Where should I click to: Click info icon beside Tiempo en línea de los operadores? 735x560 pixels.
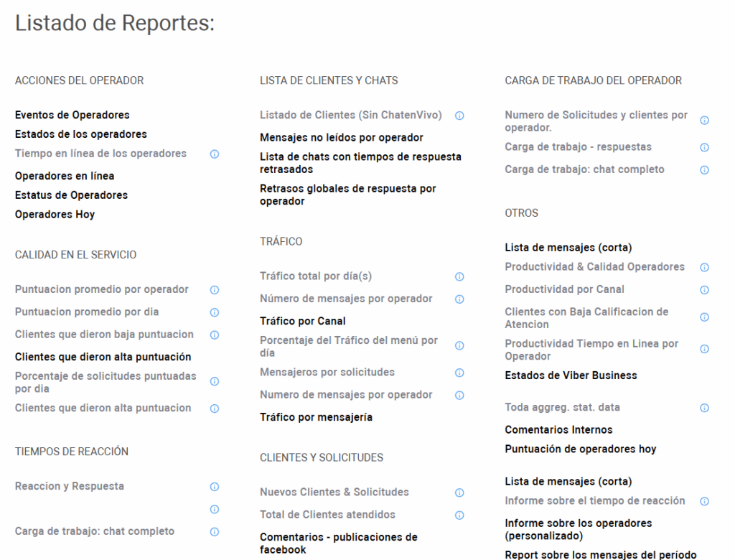click(214, 154)
